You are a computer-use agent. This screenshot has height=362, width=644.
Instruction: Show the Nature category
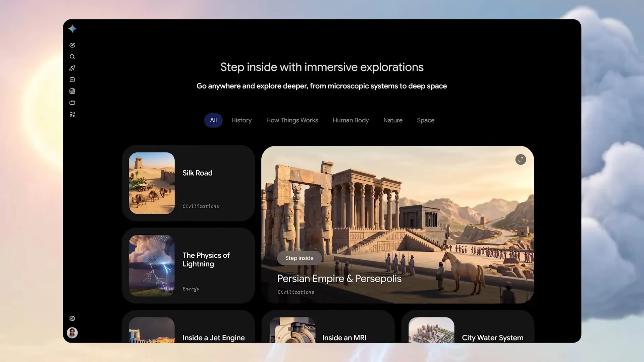pos(393,120)
